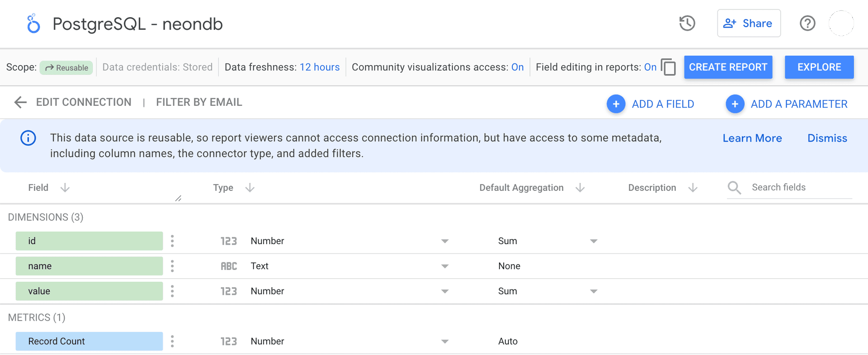This screenshot has height=355, width=868.
Task: Open Edit Connection
Action: click(84, 102)
